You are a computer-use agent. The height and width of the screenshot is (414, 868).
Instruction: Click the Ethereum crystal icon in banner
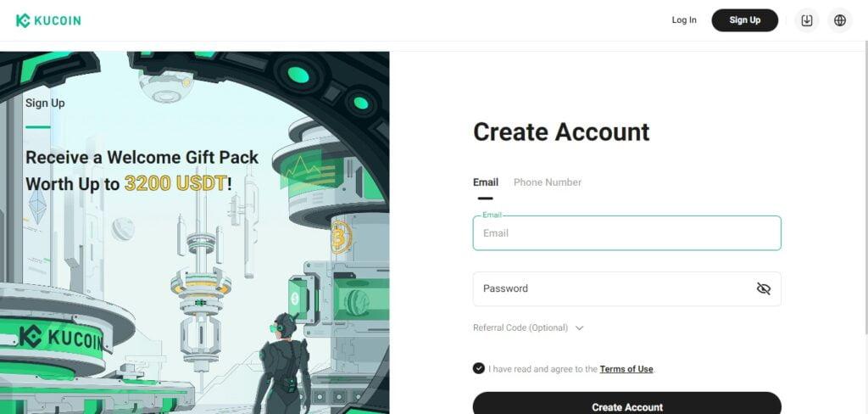[x=37, y=207]
